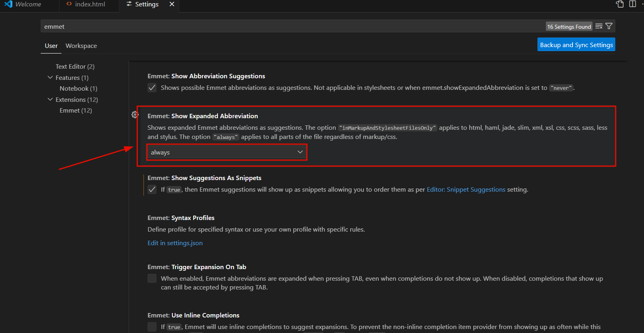This screenshot has height=333, width=644.
Task: Collapse the Features tree section
Action: coord(50,77)
